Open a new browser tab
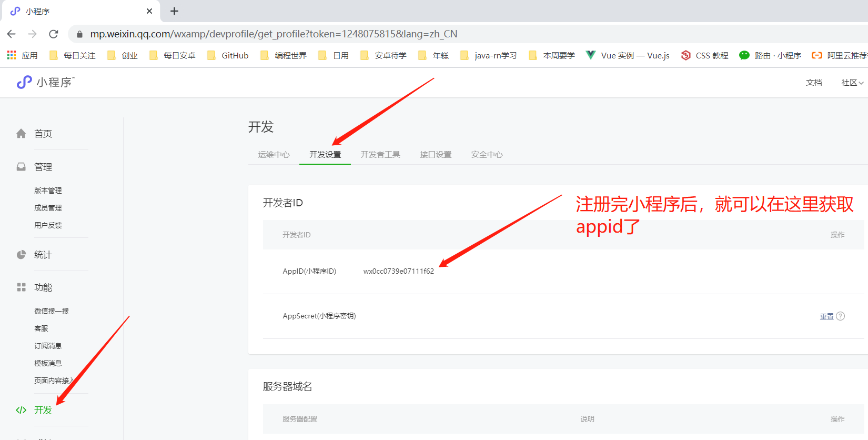This screenshot has height=440, width=868. pos(175,11)
